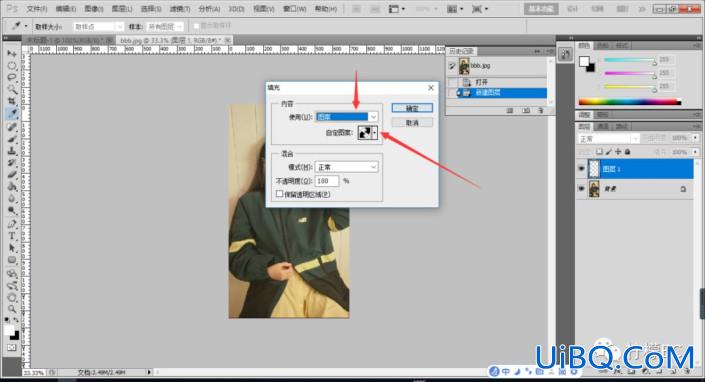This screenshot has height=382, width=705.
Task: Launch Bridge from the application bar
Action: pos(356,9)
